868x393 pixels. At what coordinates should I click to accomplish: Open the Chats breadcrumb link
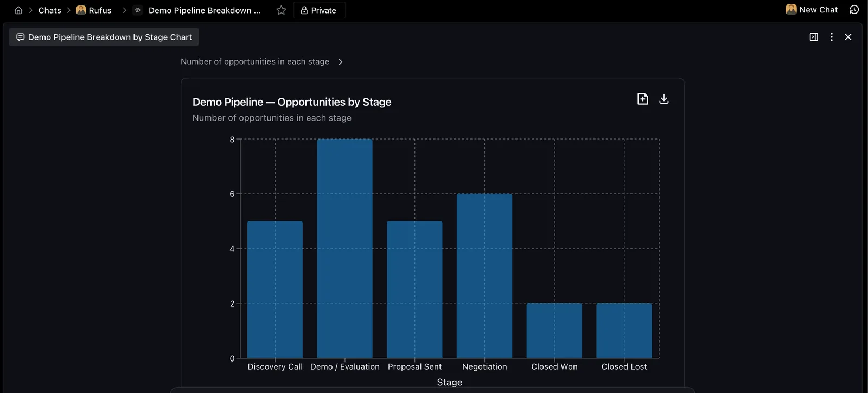tap(49, 10)
